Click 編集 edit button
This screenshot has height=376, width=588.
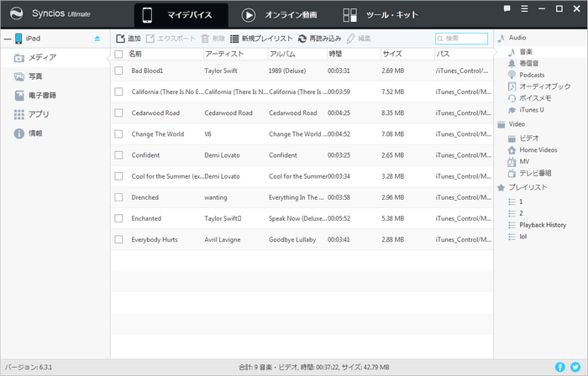pyautogui.click(x=359, y=39)
